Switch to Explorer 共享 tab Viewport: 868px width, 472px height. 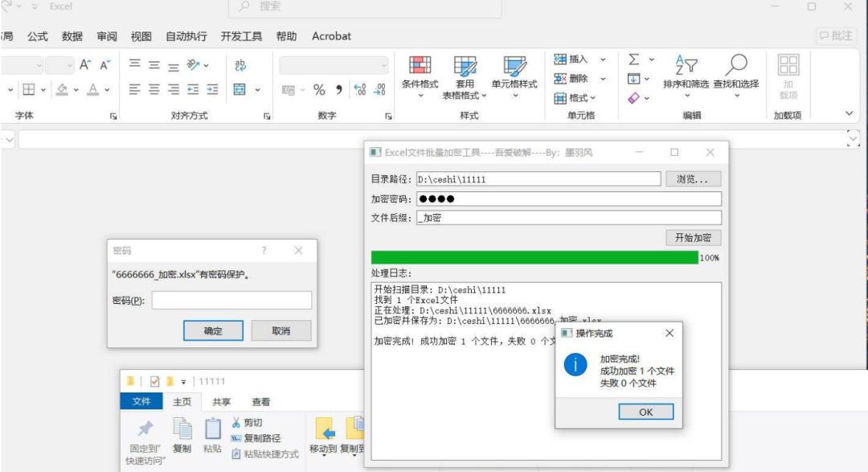(x=222, y=402)
